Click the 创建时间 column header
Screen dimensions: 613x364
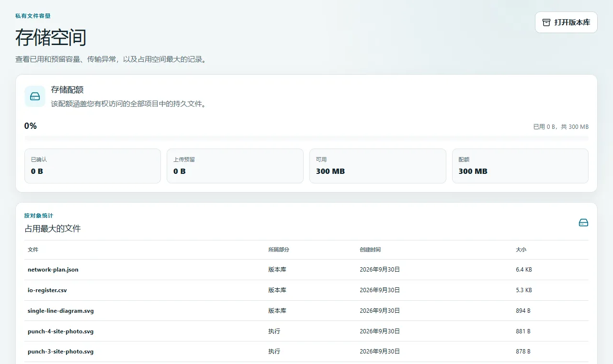coord(370,250)
